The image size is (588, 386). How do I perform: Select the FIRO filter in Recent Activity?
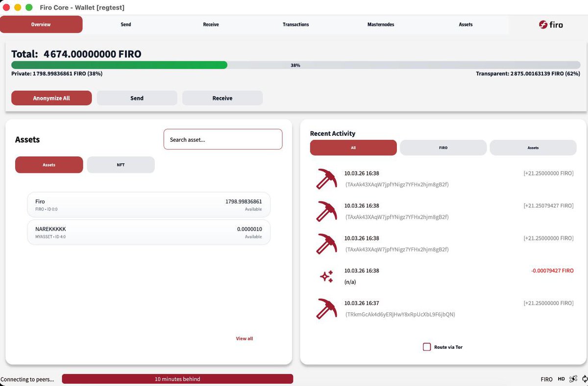coord(443,148)
